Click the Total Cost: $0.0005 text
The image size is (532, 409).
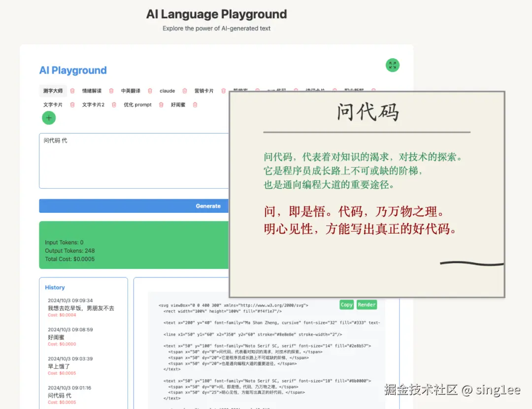[x=70, y=259]
